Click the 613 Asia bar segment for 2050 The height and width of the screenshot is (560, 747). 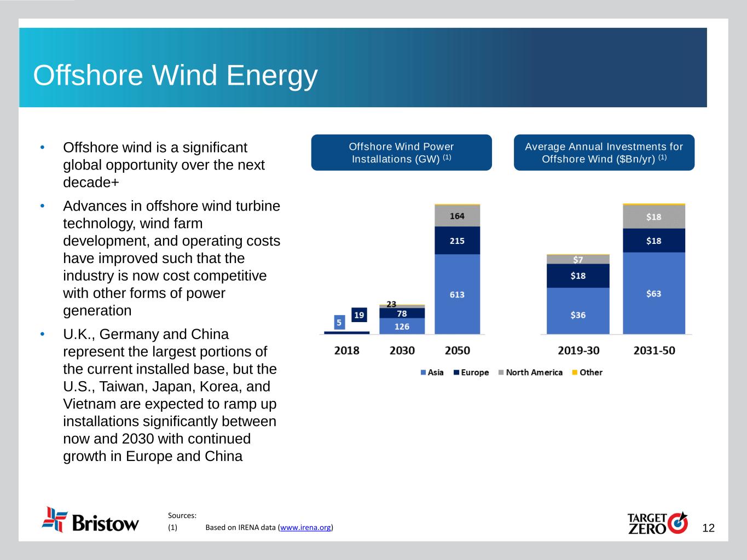coord(457,294)
